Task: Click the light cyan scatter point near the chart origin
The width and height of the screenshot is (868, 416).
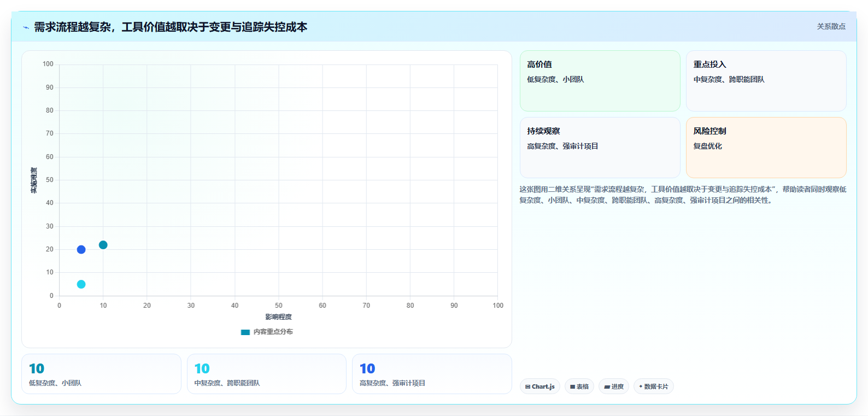Action: coord(81,284)
